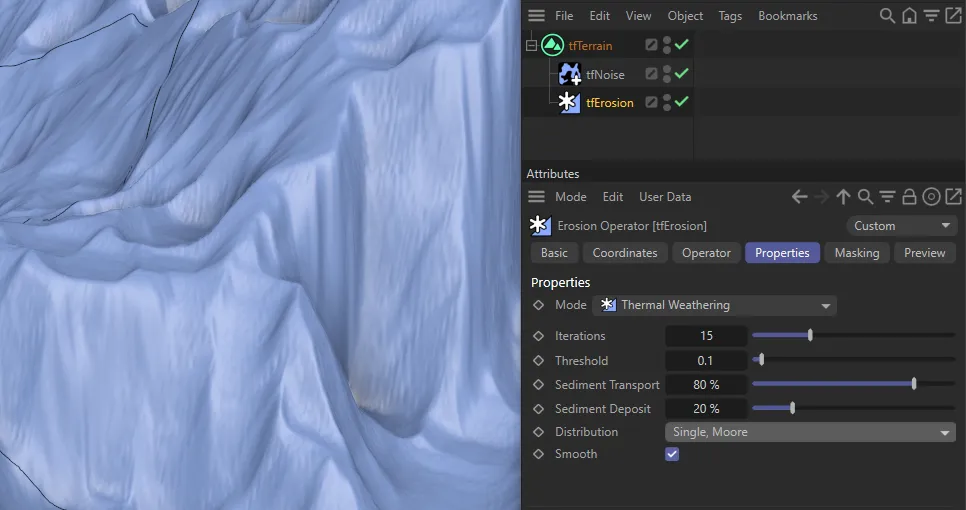Click the Iterations slider
The image size is (966, 510).
click(853, 336)
